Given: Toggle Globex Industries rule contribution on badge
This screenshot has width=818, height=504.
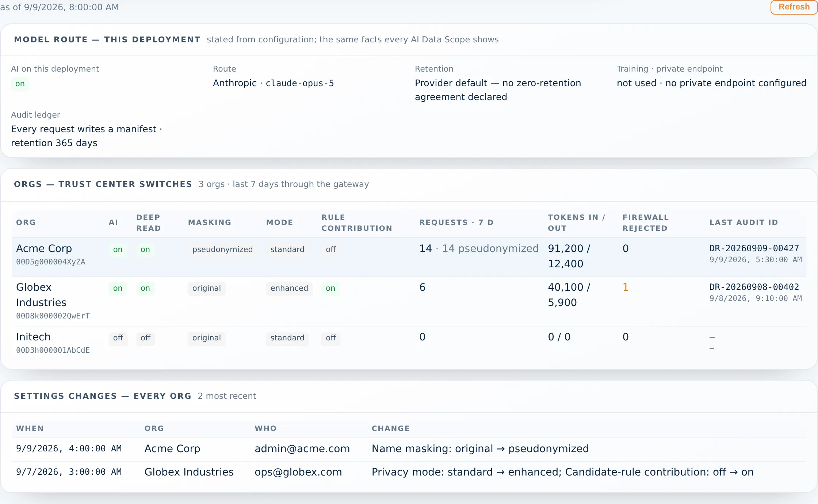Looking at the screenshot, I should pos(330,288).
